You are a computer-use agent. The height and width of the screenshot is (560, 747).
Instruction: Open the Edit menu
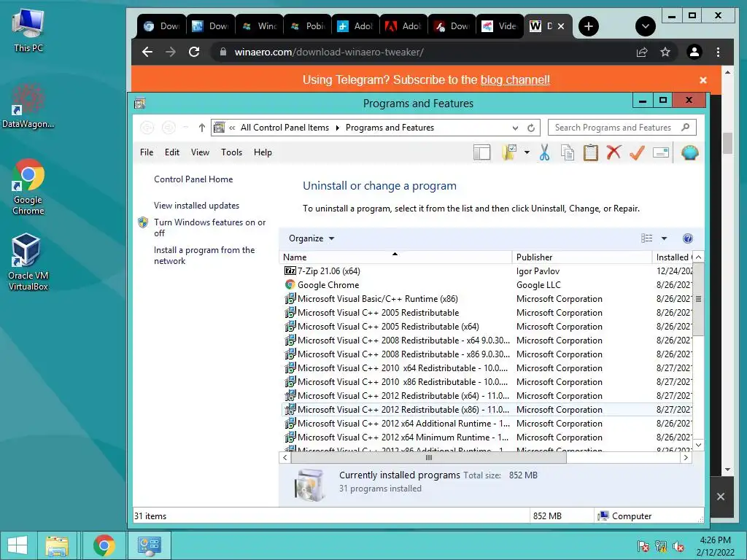172,152
